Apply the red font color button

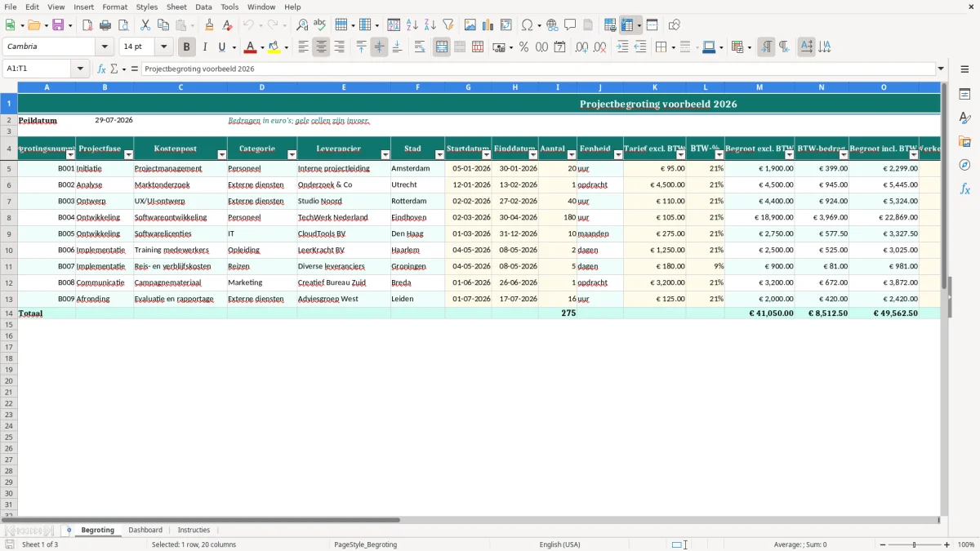(251, 47)
